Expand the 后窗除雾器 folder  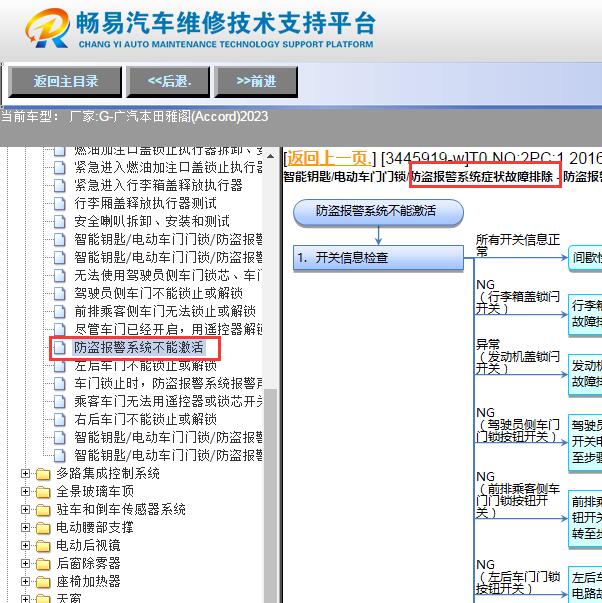click(25, 563)
